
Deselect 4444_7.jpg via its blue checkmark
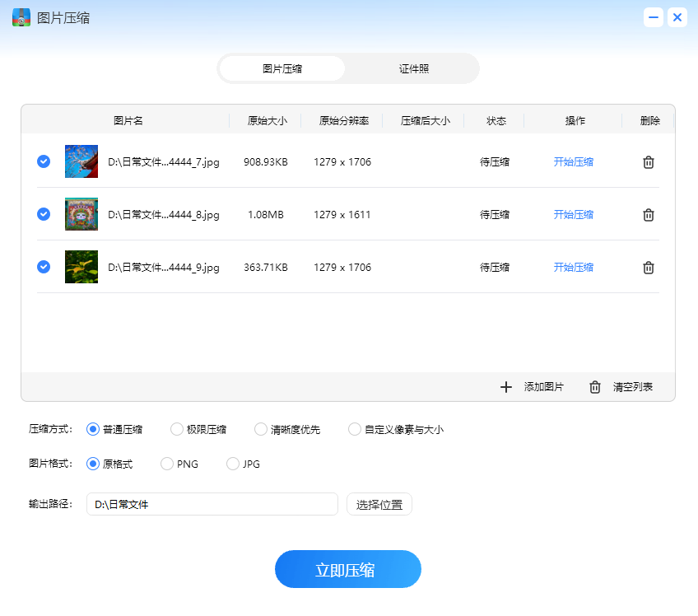(43, 161)
